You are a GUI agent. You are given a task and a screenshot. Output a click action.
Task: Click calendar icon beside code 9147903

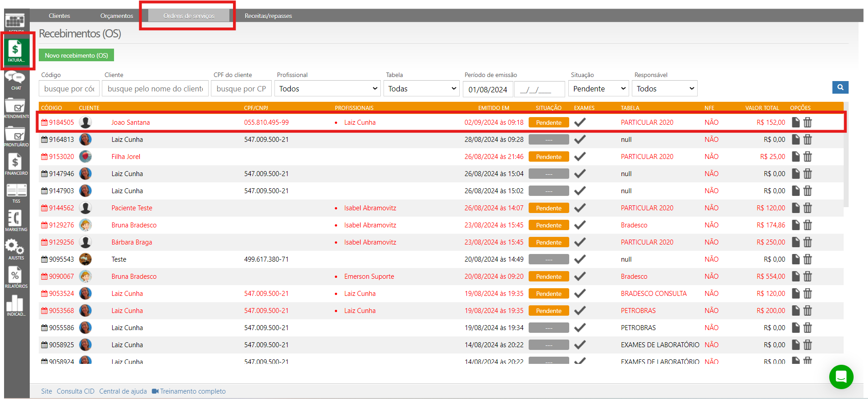(x=44, y=191)
